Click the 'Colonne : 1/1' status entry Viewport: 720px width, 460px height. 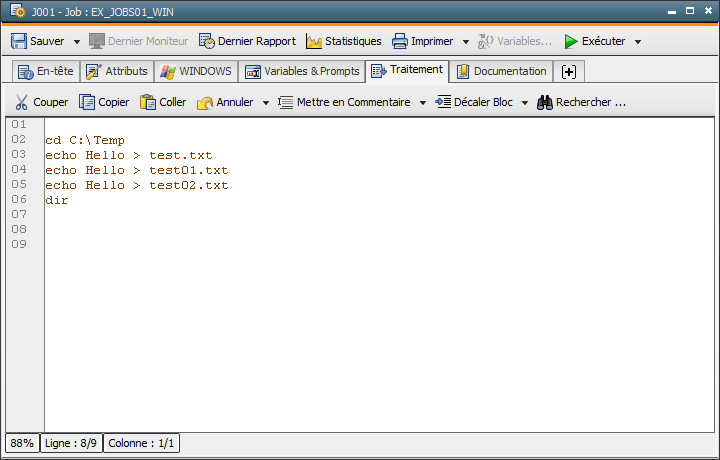pos(141,443)
